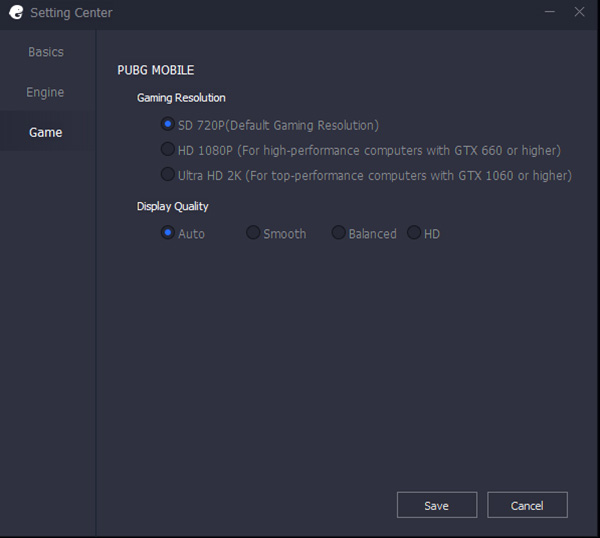Open the Game settings tab

tap(46, 132)
